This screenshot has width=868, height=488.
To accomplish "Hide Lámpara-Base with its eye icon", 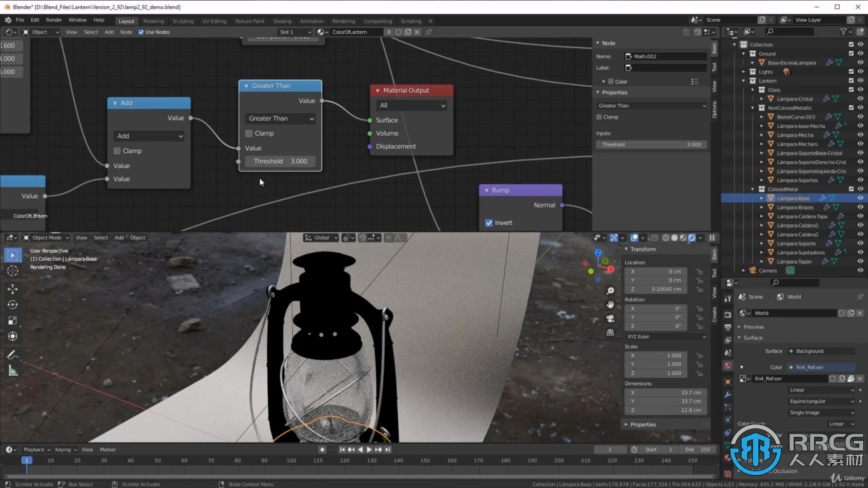I will (861, 198).
